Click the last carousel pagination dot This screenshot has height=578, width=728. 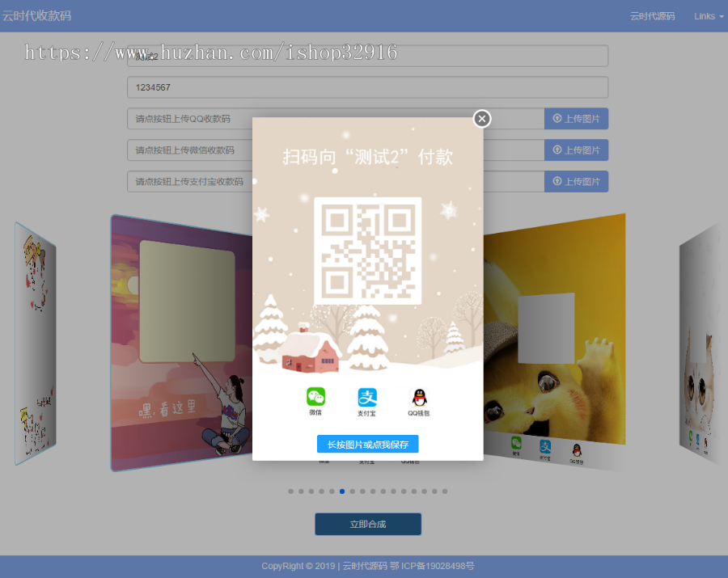click(445, 492)
